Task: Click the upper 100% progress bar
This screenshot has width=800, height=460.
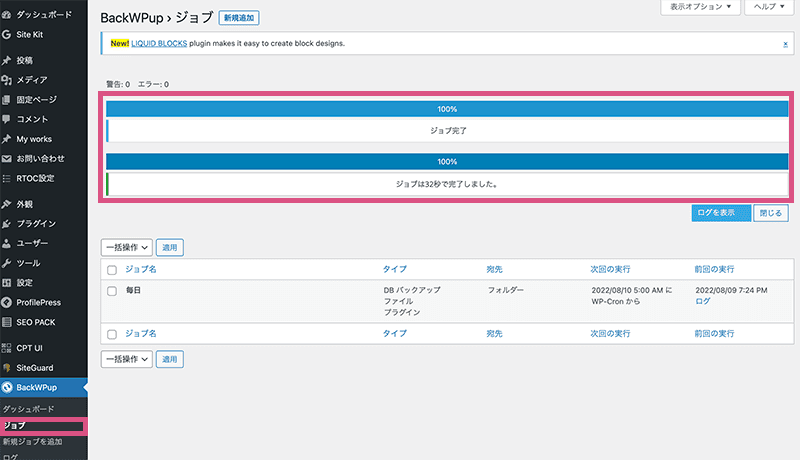Action: tap(447, 109)
